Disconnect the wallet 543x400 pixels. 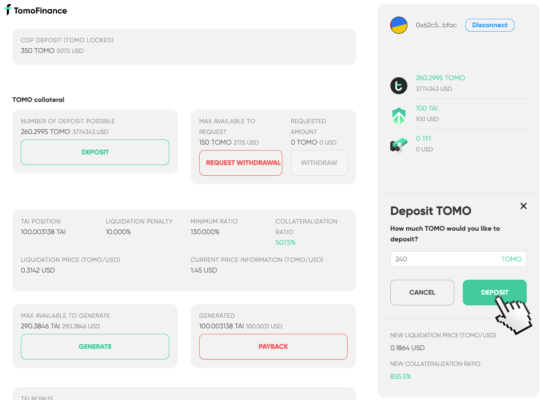pos(490,25)
